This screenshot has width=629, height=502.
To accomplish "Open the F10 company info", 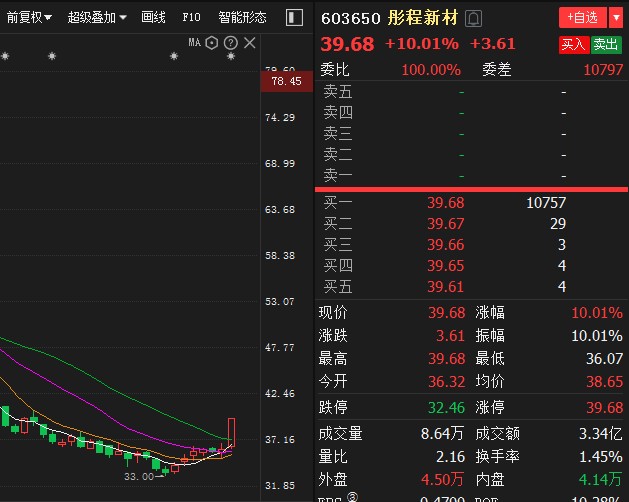I will (x=191, y=17).
